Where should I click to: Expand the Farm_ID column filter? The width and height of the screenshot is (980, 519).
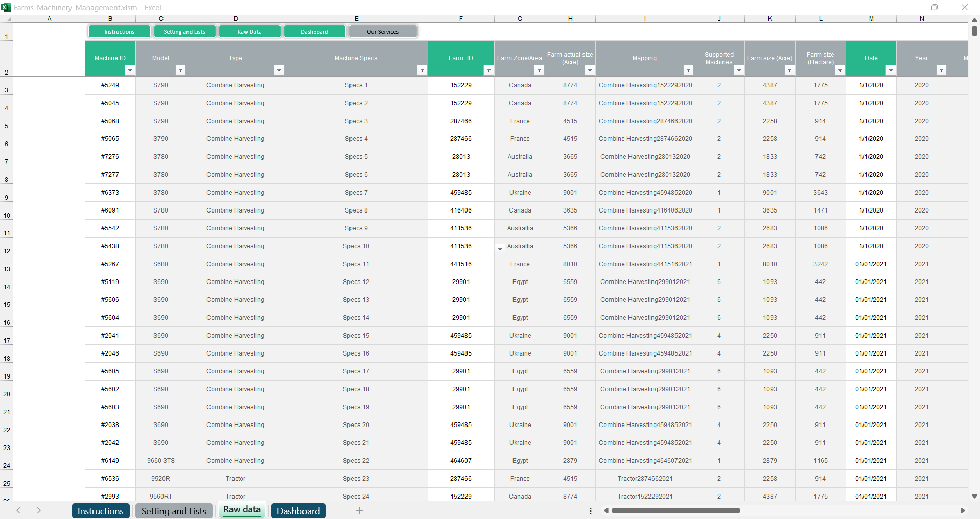[488, 70]
